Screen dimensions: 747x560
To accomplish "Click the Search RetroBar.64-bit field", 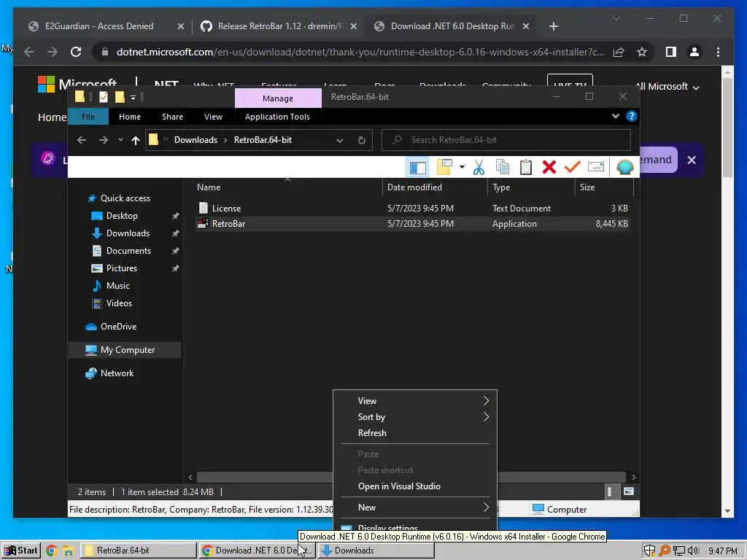I will tap(506, 140).
